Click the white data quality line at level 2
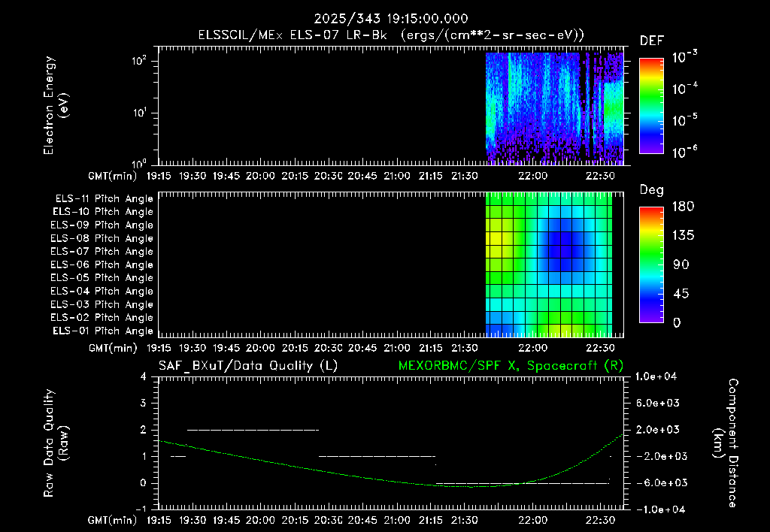 pyautogui.click(x=253, y=430)
